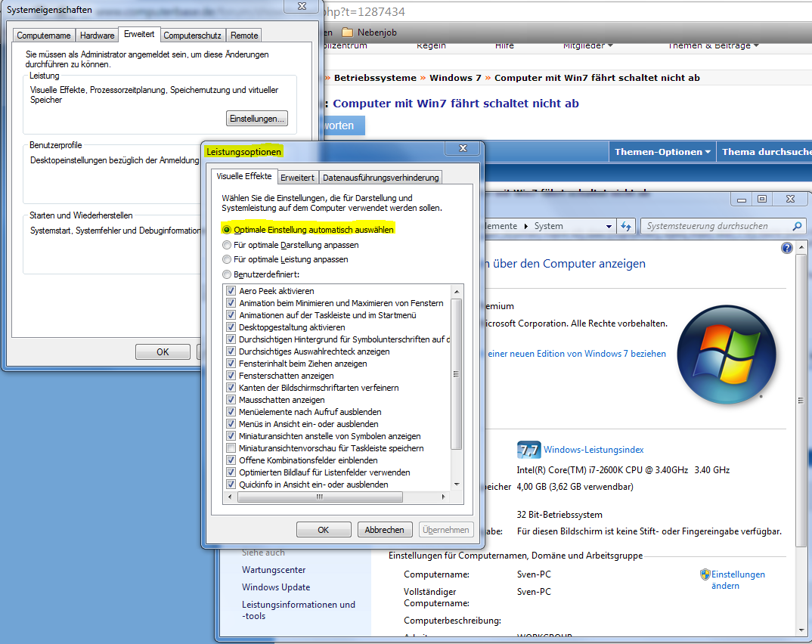
Task: Select Für optimale Leistung anpassen
Action: pyautogui.click(x=226, y=259)
